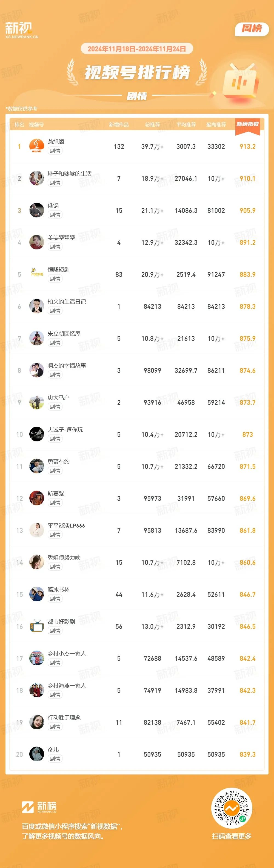This screenshot has height=868, width=274.
Task: Click the 新增作品 column header
Action: (119, 125)
